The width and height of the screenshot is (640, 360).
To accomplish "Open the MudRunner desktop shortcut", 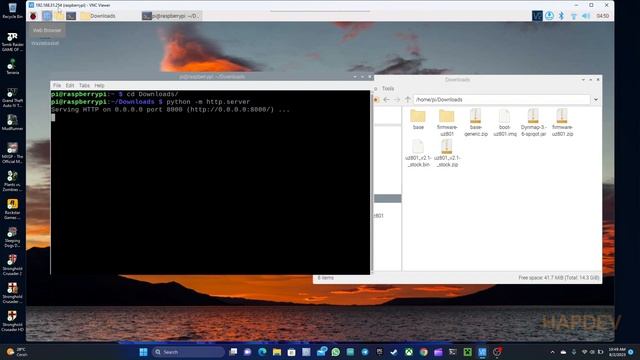I will coord(12,123).
